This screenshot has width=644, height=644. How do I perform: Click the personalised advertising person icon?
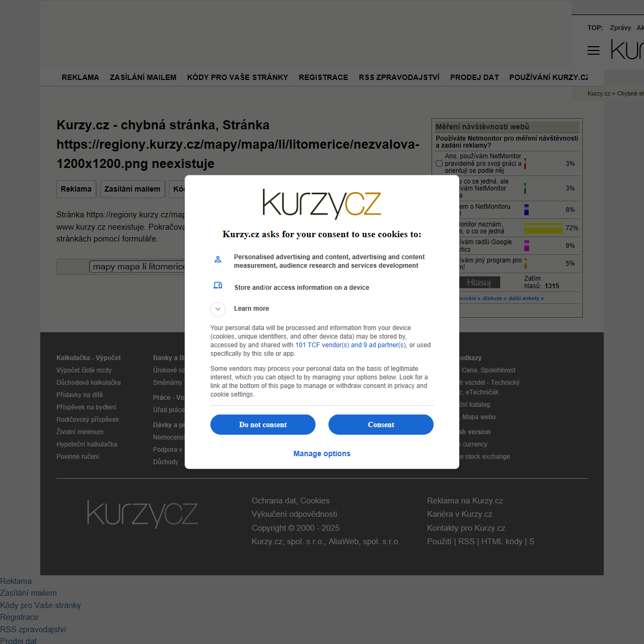(x=218, y=259)
